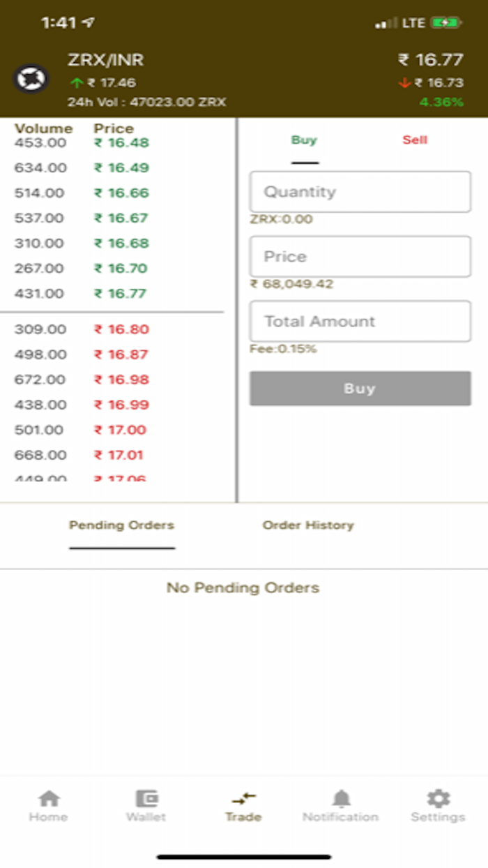View the Pending Orders tab
This screenshot has height=868, width=488.
121,525
